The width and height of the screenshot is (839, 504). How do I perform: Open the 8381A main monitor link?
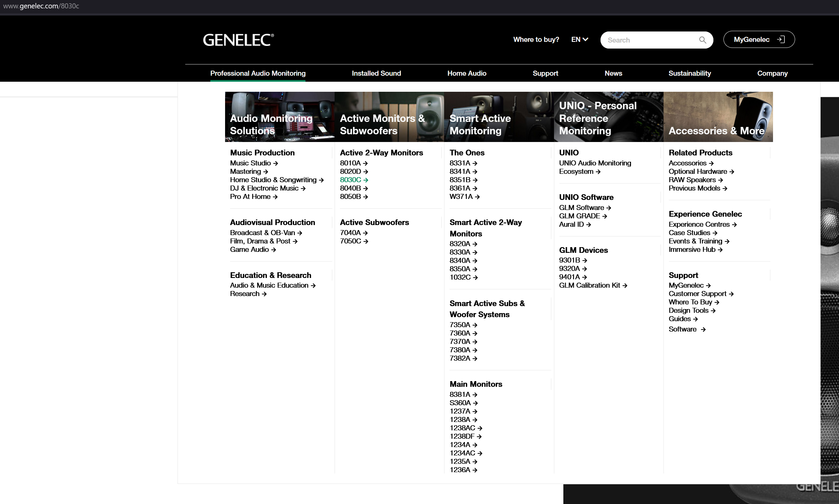[463, 394]
